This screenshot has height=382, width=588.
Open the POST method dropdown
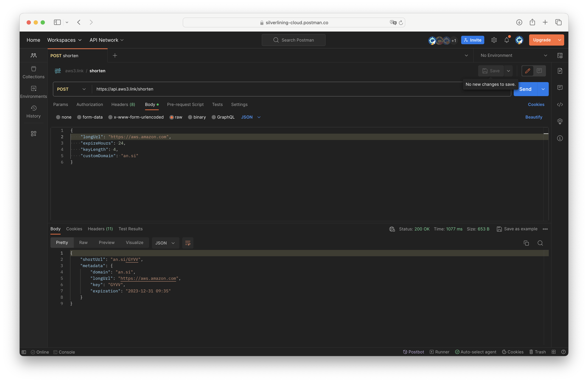[x=71, y=89]
